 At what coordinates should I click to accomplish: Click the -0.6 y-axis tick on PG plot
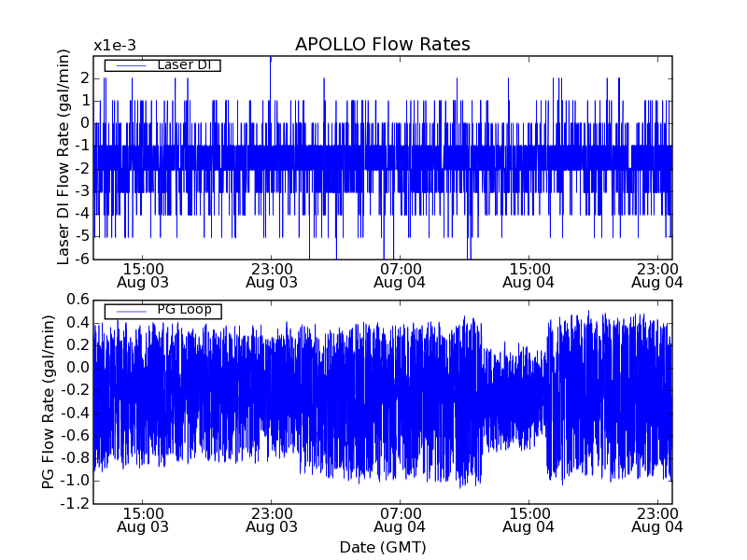pos(76,436)
